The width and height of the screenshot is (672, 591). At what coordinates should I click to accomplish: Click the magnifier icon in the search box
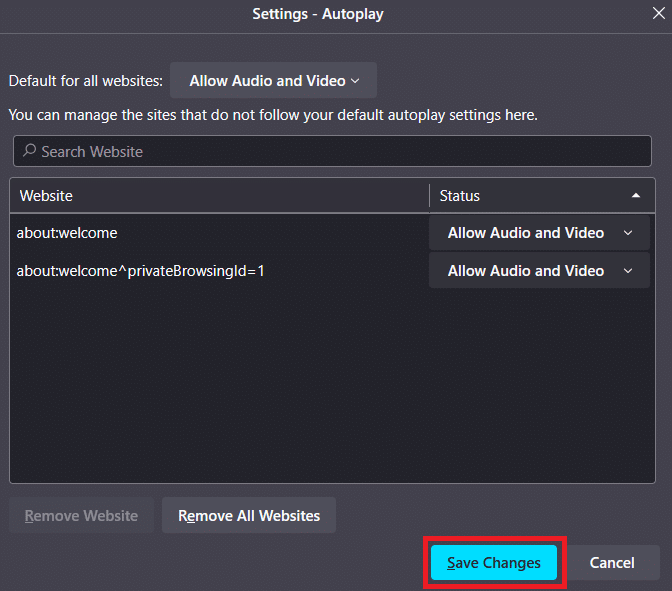click(x=29, y=152)
